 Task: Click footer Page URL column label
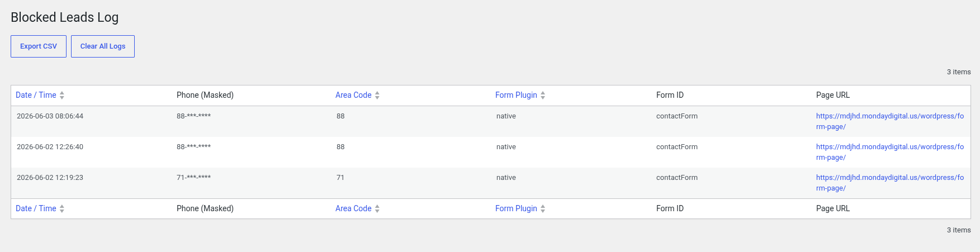tap(833, 208)
